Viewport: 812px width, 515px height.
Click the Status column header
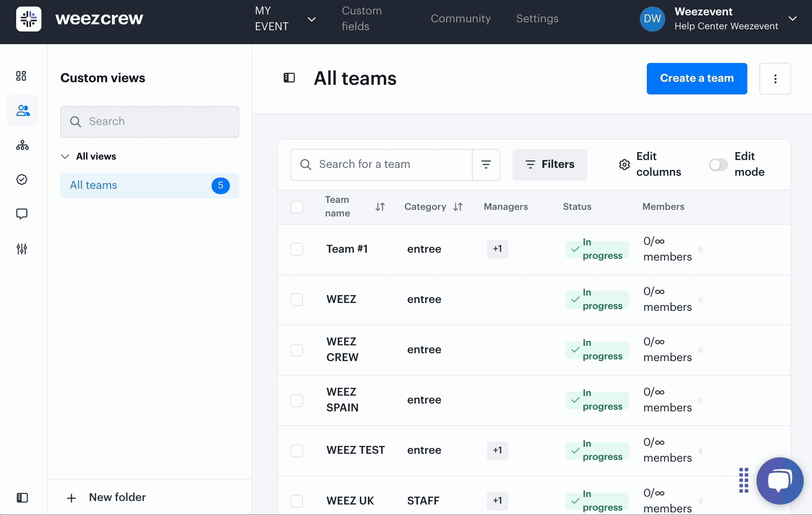pos(577,207)
